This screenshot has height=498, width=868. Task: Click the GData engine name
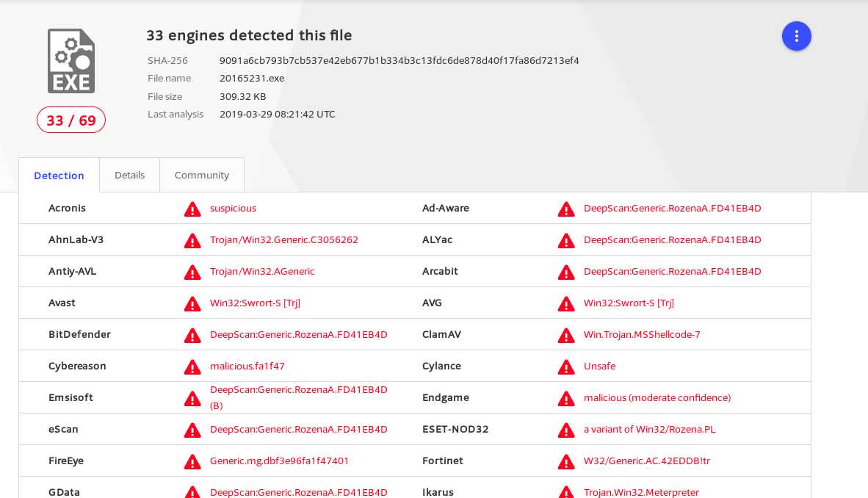pyautogui.click(x=64, y=492)
